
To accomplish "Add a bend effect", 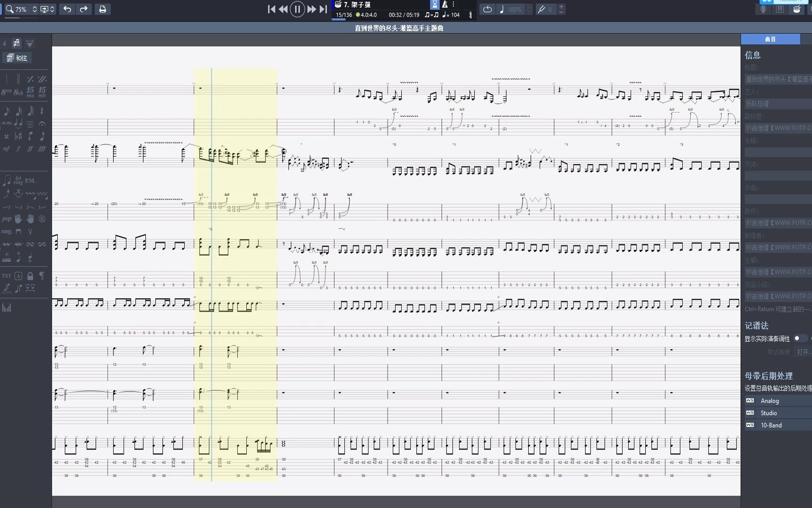I will [x=7, y=193].
